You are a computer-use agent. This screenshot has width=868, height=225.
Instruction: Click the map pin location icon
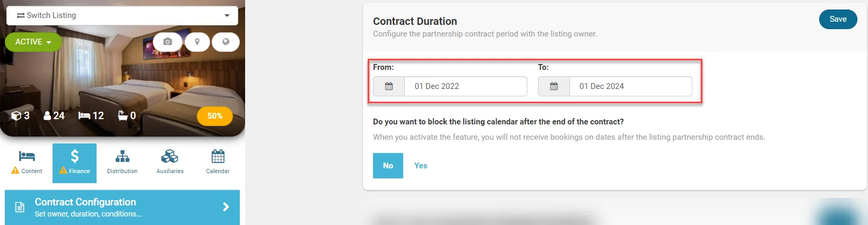click(x=197, y=42)
